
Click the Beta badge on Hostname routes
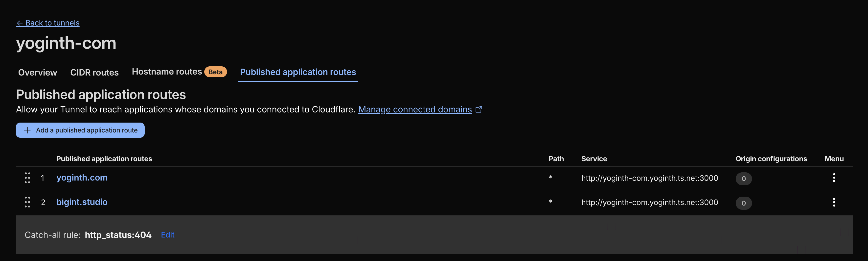(215, 72)
